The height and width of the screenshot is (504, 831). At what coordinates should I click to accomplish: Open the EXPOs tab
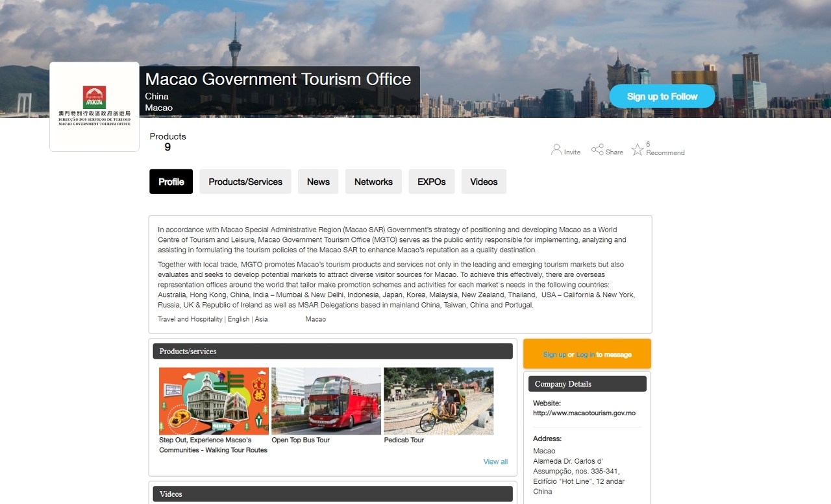432,182
